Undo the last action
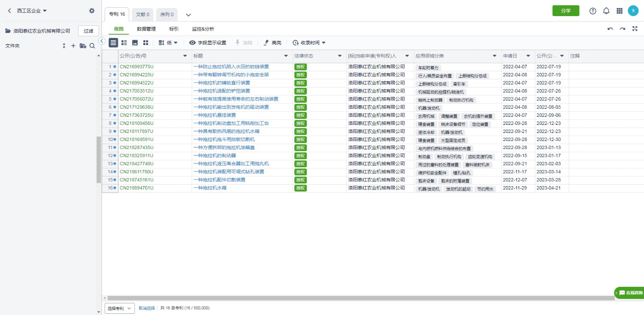644x315 pixels. tap(610, 29)
